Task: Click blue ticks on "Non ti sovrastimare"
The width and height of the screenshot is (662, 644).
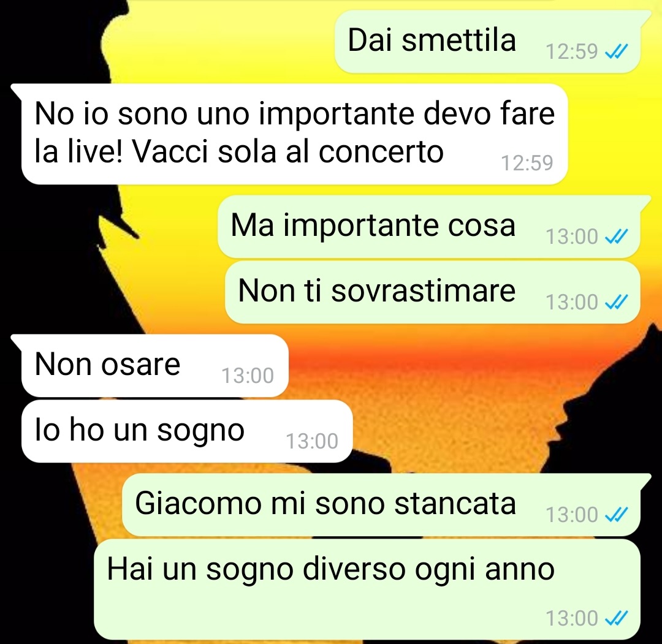Action: point(617,302)
